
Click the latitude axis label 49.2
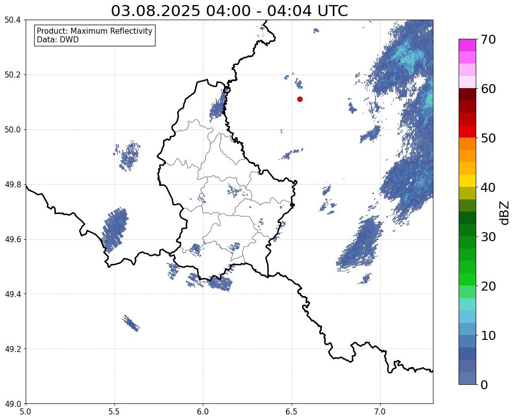[13, 349]
